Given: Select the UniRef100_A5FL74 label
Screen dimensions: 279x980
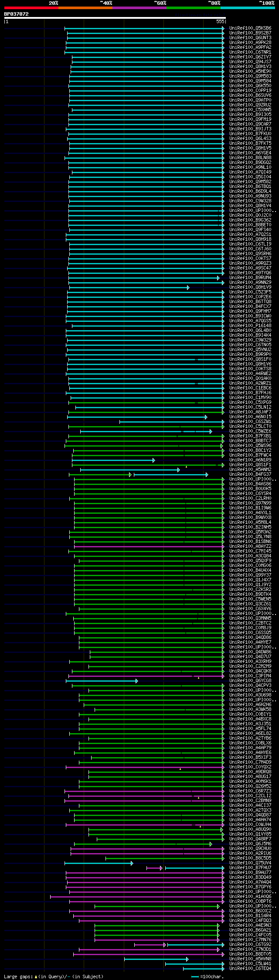Looking at the screenshot, I should [250, 729].
